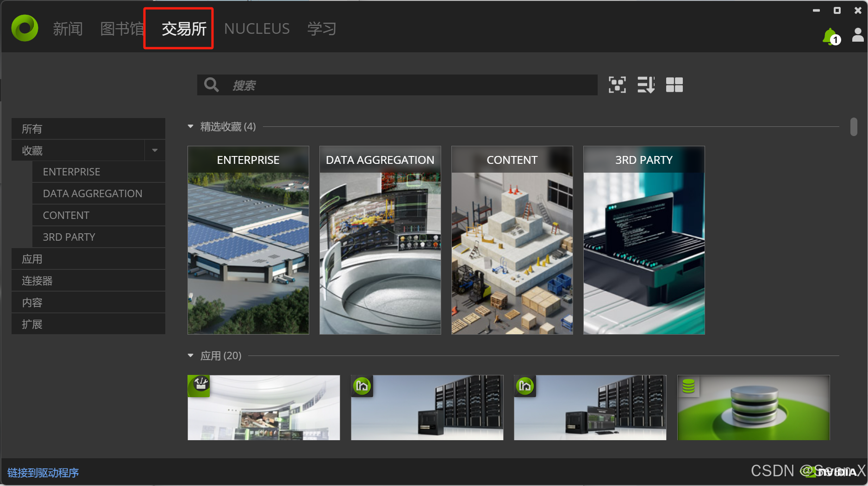Select 所有 category in sidebar
Image resolution: width=868 pixels, height=486 pixels.
pos(88,129)
